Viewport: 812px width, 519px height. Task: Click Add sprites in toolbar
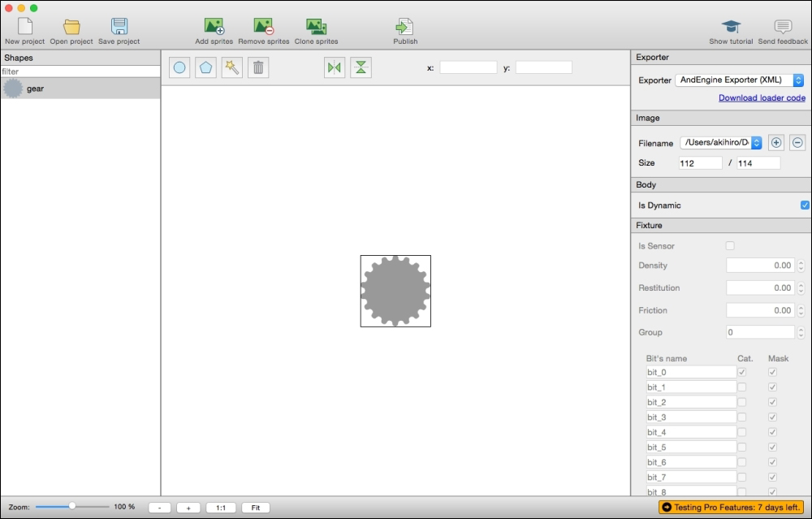click(214, 31)
